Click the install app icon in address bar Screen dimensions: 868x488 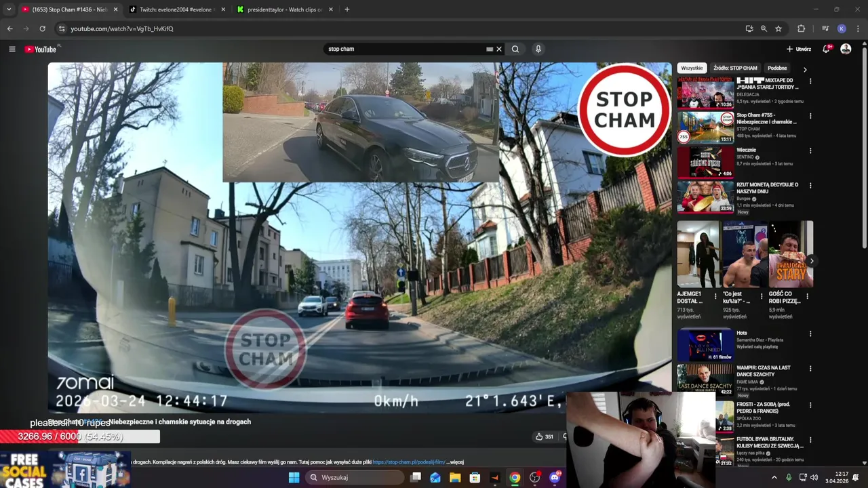coord(749,28)
